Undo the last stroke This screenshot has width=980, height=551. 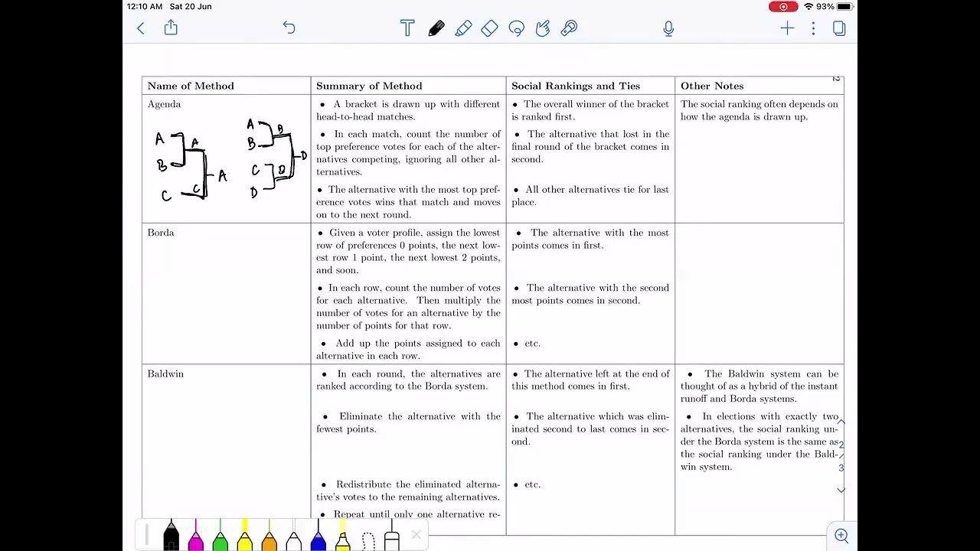click(x=289, y=28)
